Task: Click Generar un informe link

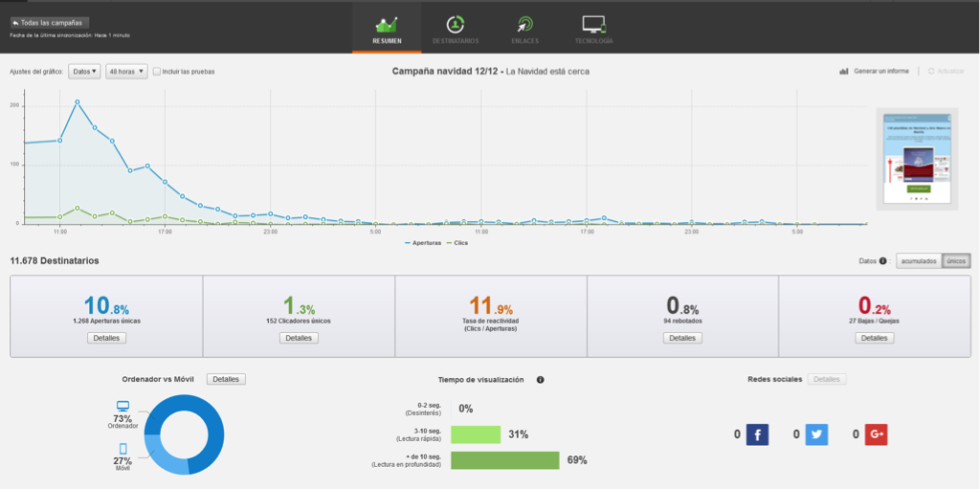Action: pos(875,71)
